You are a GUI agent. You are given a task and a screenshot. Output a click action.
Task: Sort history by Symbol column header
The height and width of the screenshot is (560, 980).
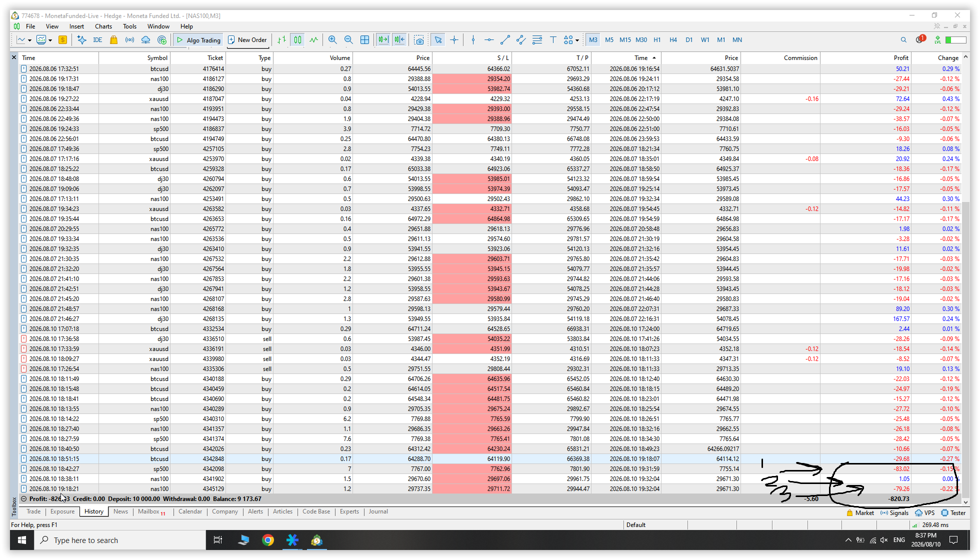pyautogui.click(x=134, y=58)
